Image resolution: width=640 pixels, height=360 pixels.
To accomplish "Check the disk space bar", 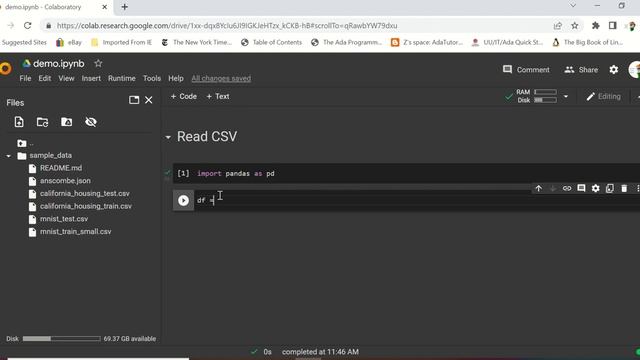I will click(x=61, y=339).
